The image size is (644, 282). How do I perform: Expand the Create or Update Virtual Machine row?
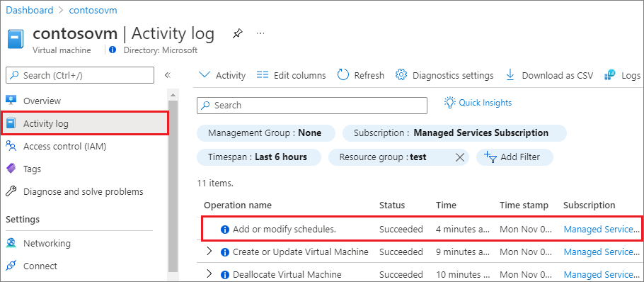209,251
